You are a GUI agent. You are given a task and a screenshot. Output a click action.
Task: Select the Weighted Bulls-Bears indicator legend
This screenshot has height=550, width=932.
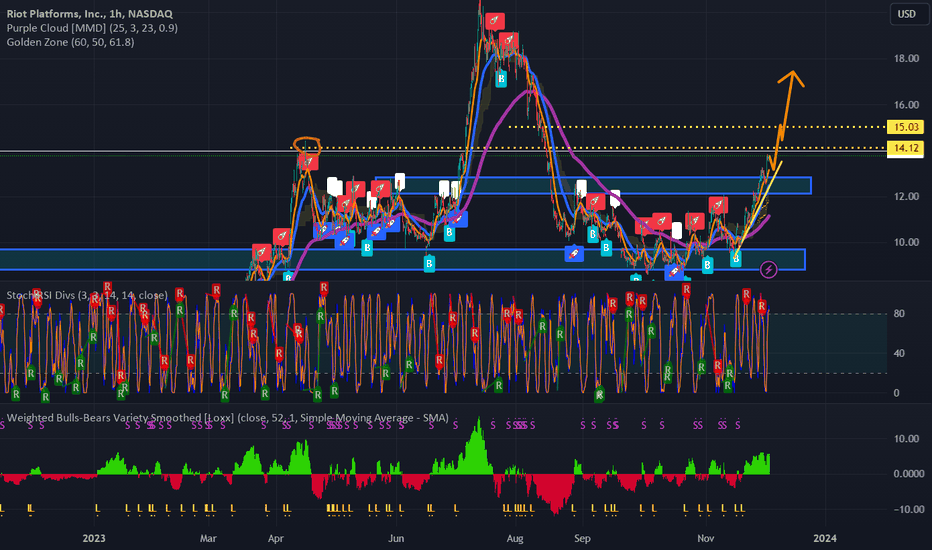pos(228,418)
